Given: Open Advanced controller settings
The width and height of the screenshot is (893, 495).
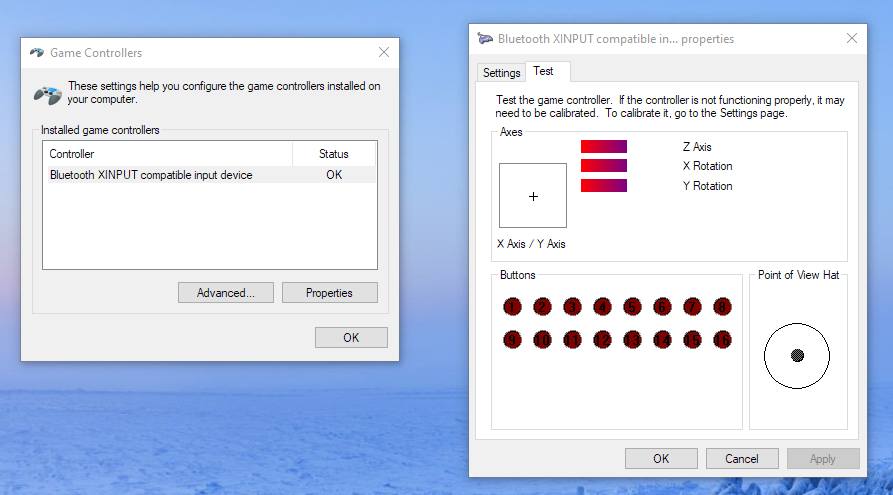Looking at the screenshot, I should point(226,293).
